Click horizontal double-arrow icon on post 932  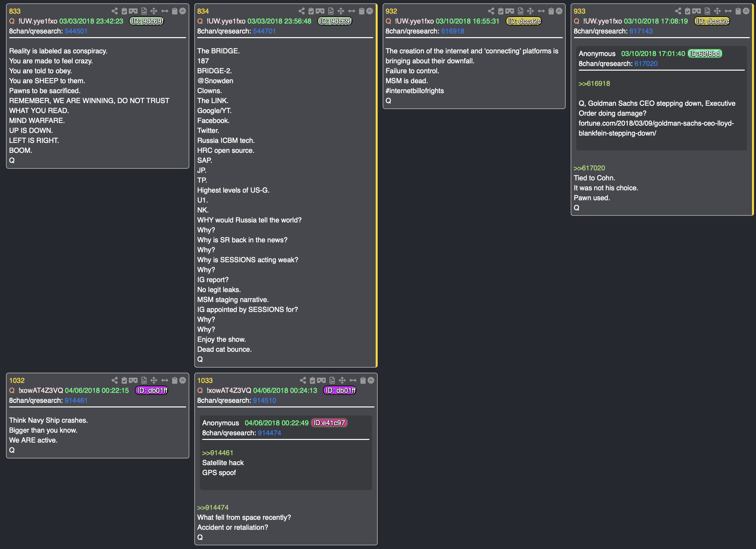(541, 11)
